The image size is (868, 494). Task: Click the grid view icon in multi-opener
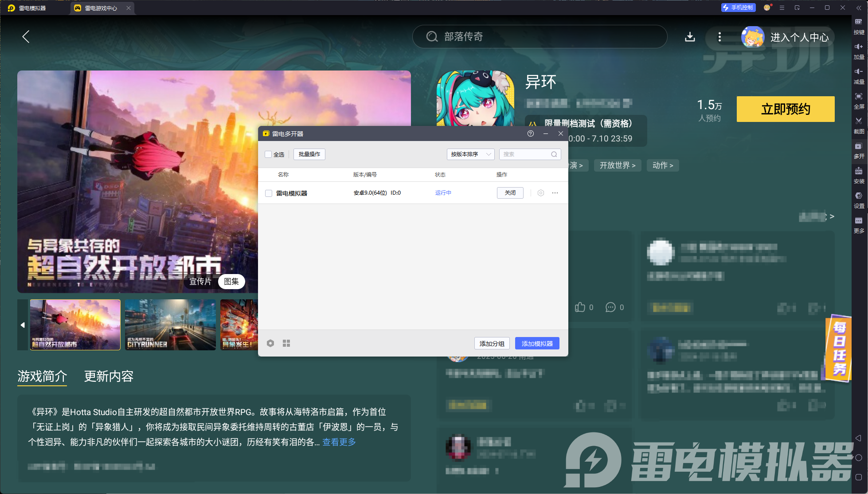(x=286, y=343)
